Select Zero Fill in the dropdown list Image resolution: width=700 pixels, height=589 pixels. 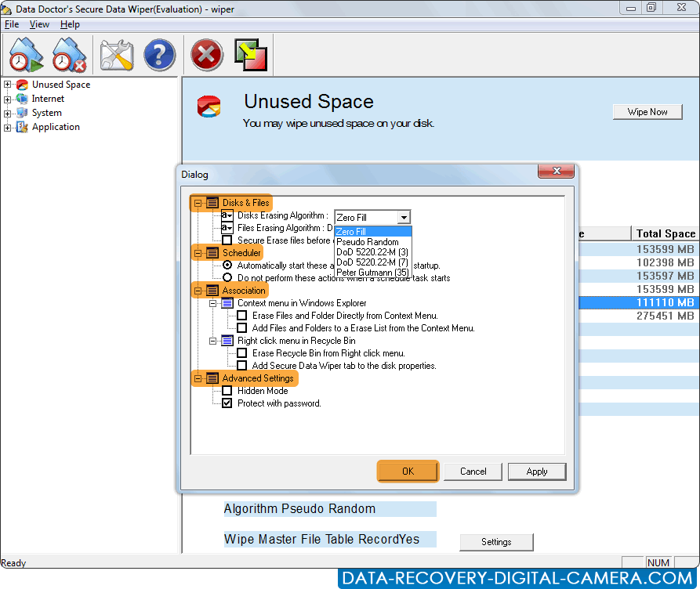(x=373, y=232)
